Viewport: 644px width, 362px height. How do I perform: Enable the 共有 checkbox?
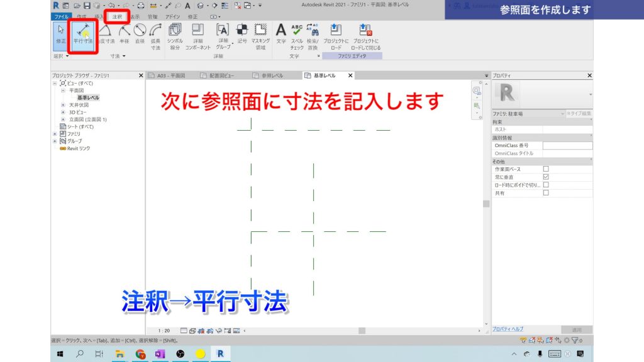[x=546, y=192]
